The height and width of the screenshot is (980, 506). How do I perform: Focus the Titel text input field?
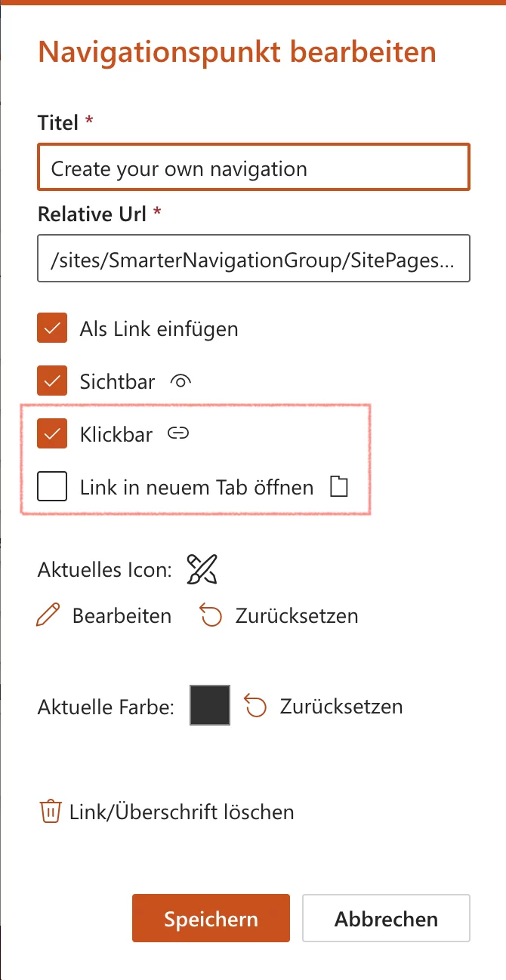pyautogui.click(x=254, y=168)
